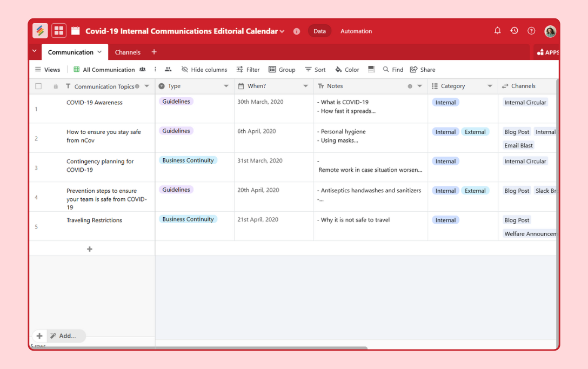The height and width of the screenshot is (369, 588).
Task: Open the Filter option
Action: tap(248, 69)
